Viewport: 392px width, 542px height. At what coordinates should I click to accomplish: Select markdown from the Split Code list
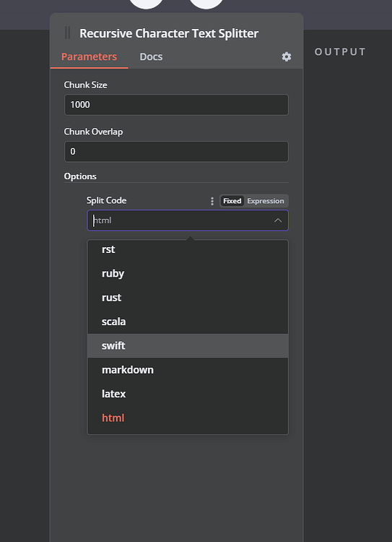pyautogui.click(x=188, y=370)
